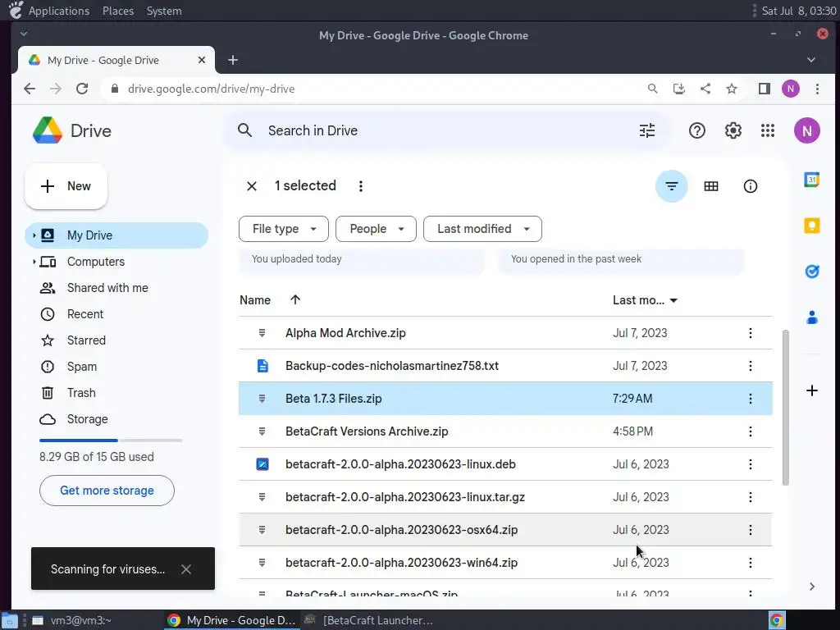Sort by the Name column header
This screenshot has width=840, height=630.
255,300
